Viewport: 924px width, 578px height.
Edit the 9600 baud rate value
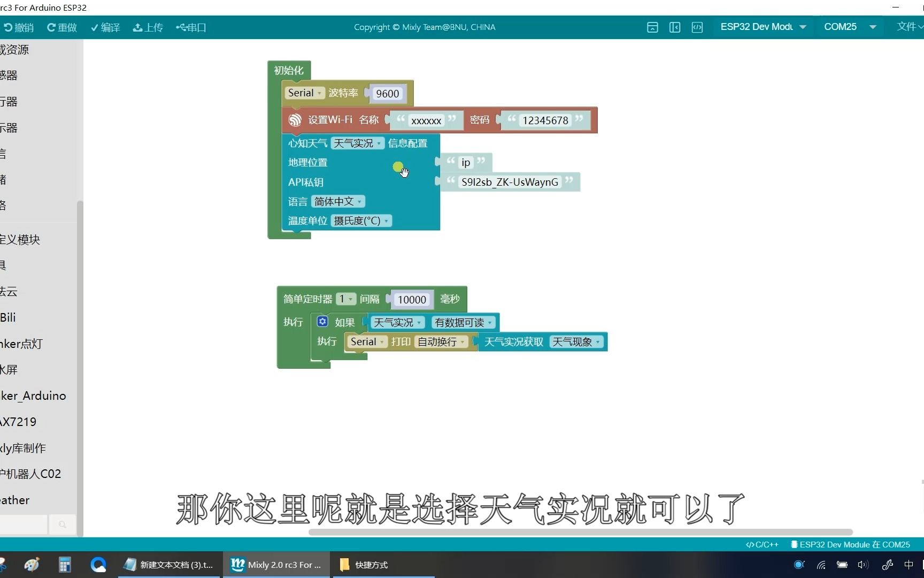pyautogui.click(x=387, y=94)
